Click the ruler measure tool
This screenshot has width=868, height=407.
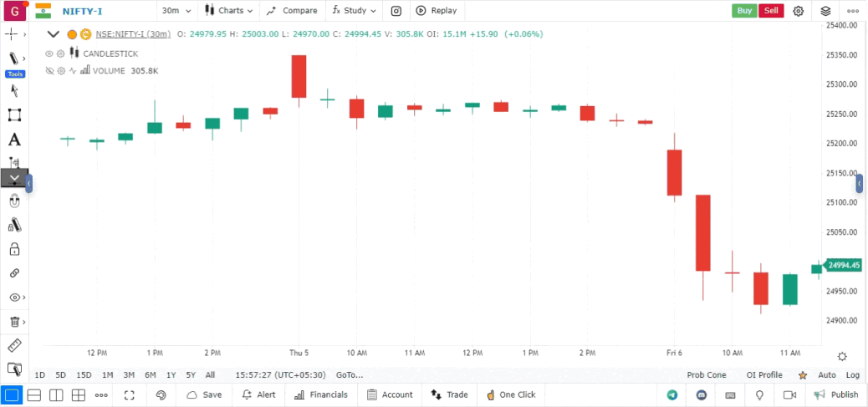click(x=14, y=345)
